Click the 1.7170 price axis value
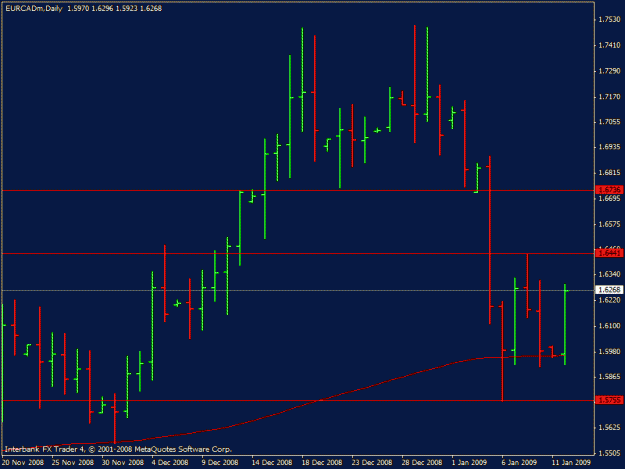625x469 pixels. pyautogui.click(x=609, y=97)
